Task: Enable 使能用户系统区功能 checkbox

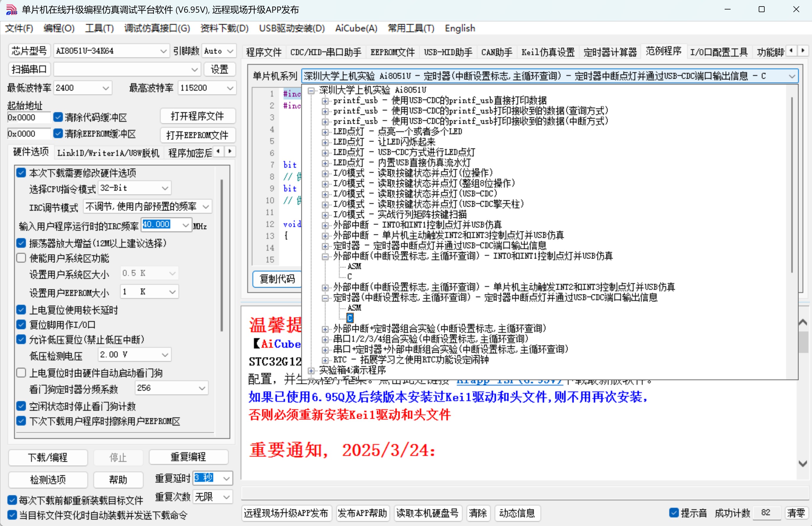Action: 21,258
